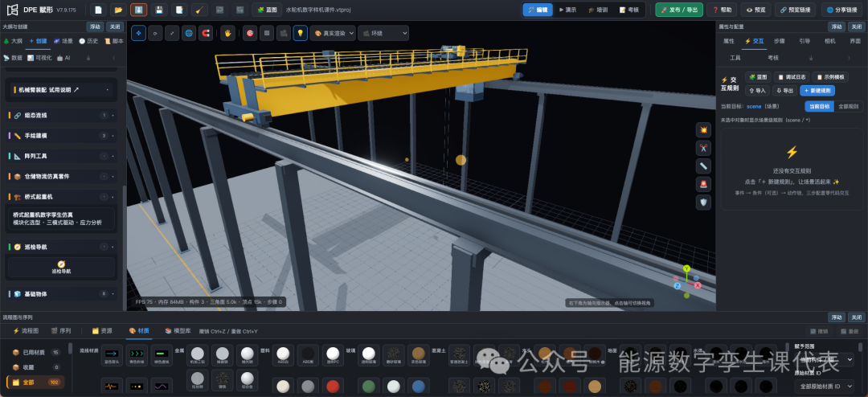This screenshot has width=868, height=397.
Task: Click the 发布 / 导出 button
Action: coord(679,10)
